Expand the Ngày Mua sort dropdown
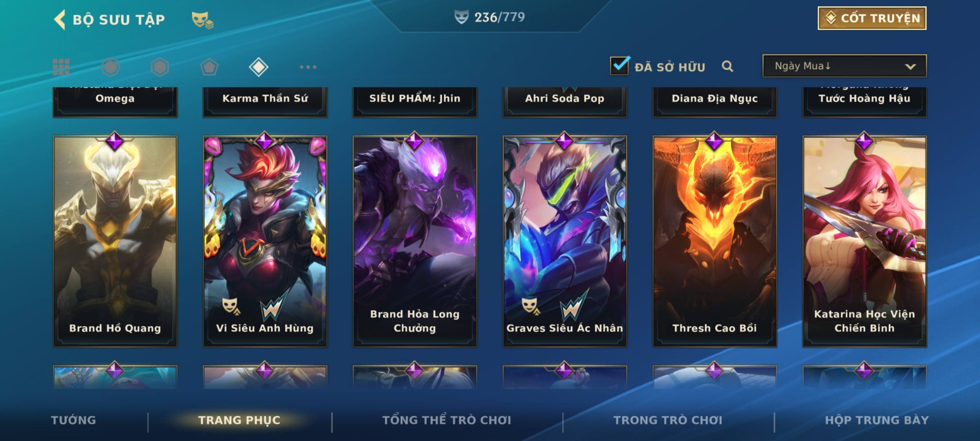980x441 pixels. [x=844, y=66]
